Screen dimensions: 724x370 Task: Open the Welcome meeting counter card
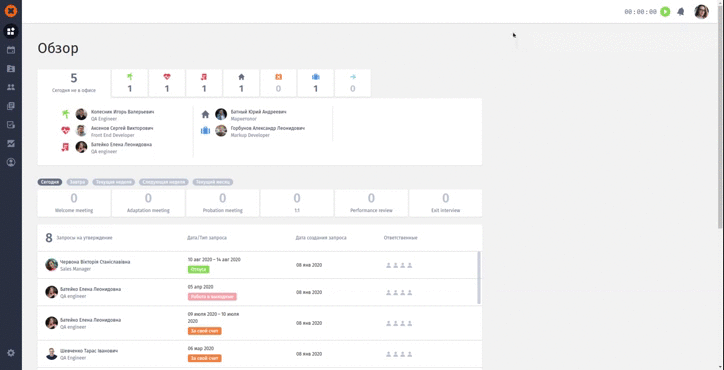pos(74,203)
